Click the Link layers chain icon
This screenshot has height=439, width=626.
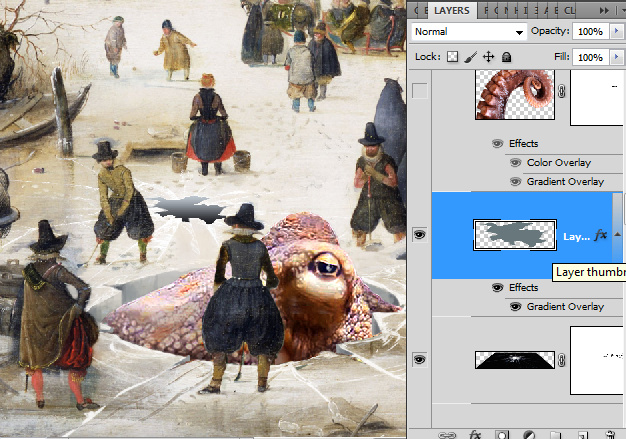447,435
